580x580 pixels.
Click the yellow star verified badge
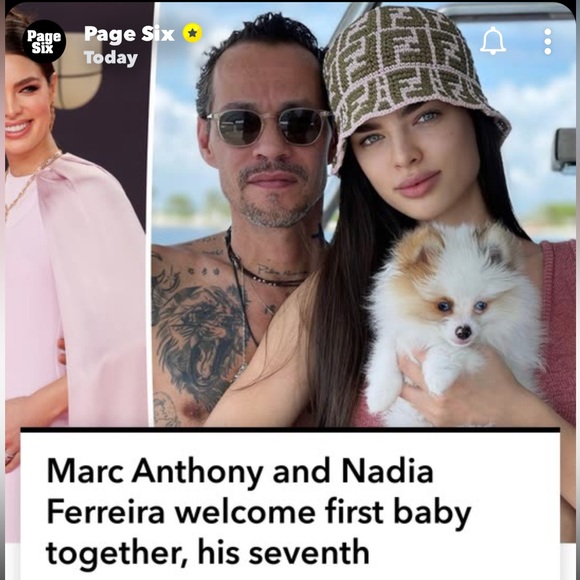192,33
